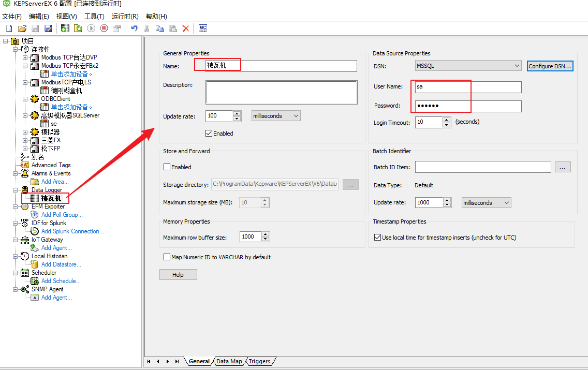Select the Scheduler calendar icon
The height and width of the screenshot is (370, 588).
[25, 273]
